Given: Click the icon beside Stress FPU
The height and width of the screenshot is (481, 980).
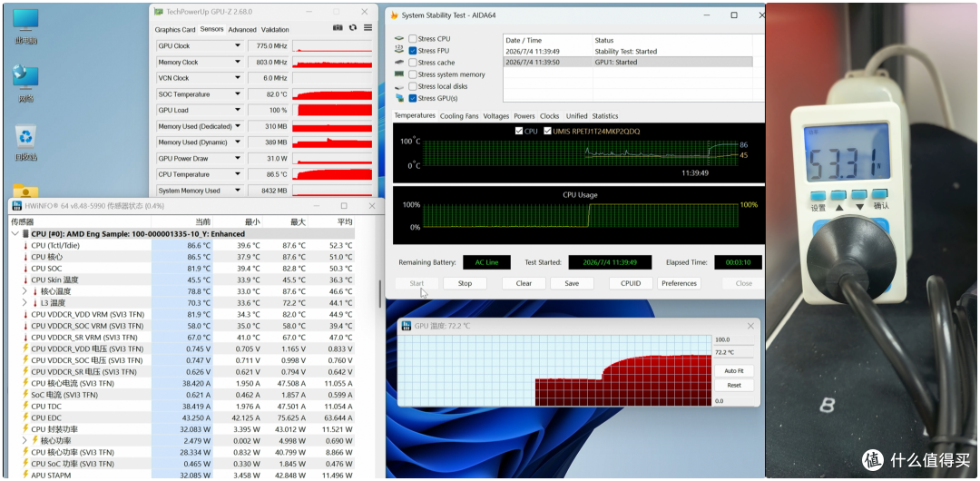Looking at the screenshot, I should [398, 51].
